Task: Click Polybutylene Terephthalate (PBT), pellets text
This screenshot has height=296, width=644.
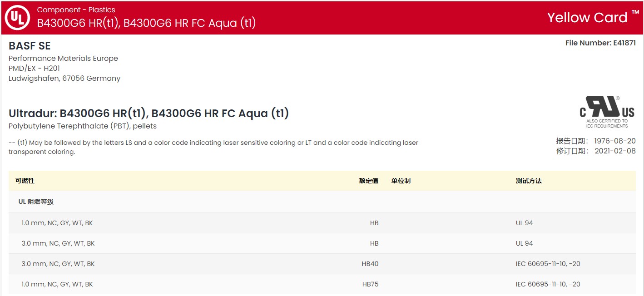Action: click(83, 126)
